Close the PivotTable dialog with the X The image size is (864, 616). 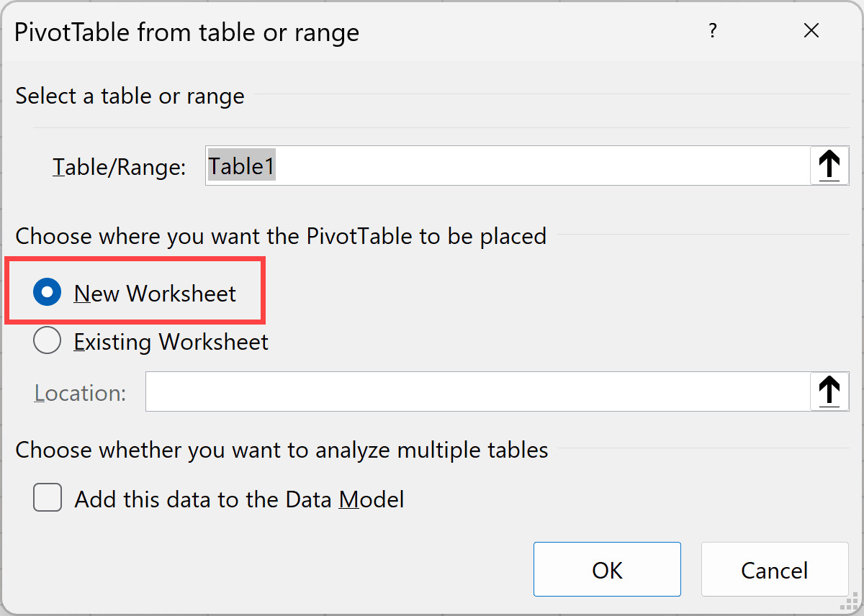(811, 31)
